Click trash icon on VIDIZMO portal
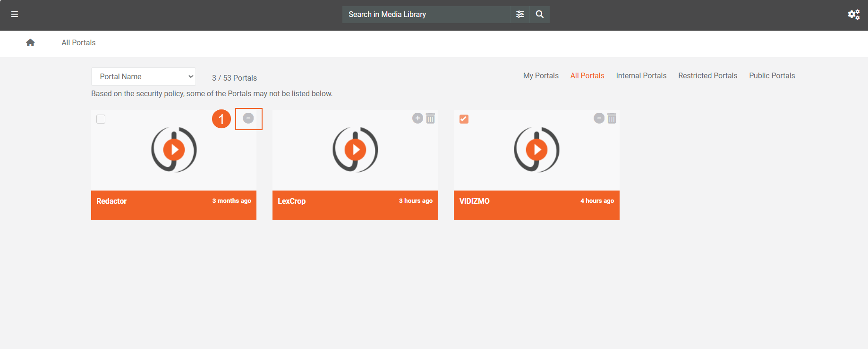The width and height of the screenshot is (868, 349). click(x=612, y=118)
